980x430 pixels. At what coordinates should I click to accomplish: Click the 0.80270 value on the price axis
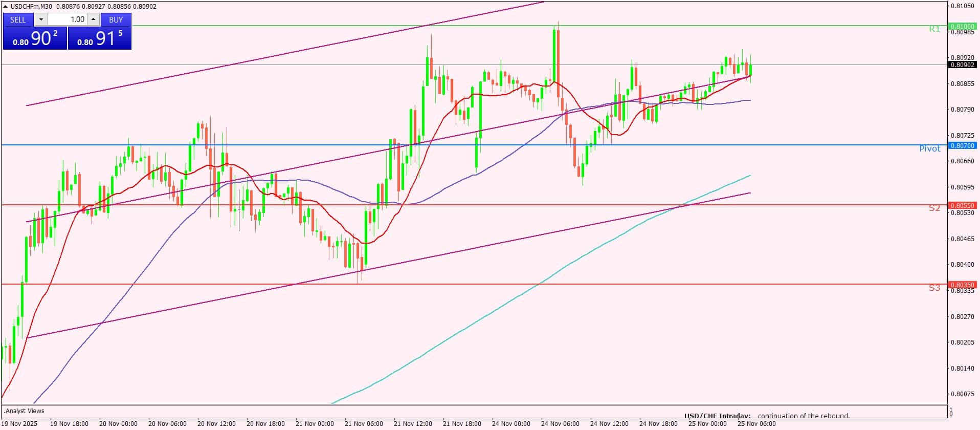(962, 316)
